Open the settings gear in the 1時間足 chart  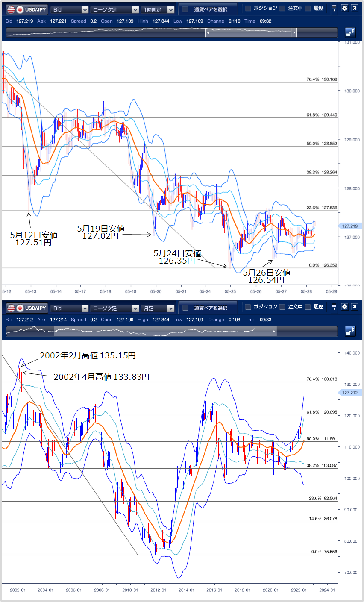(x=344, y=8)
